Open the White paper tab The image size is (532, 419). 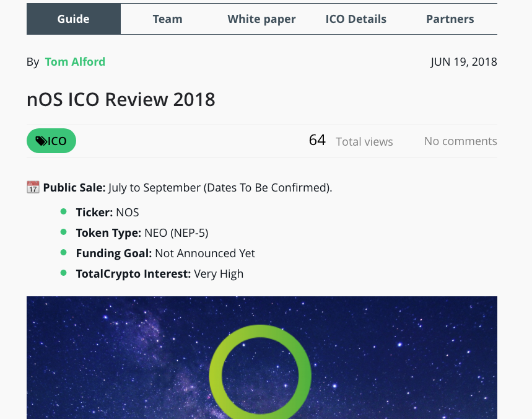[261, 19]
